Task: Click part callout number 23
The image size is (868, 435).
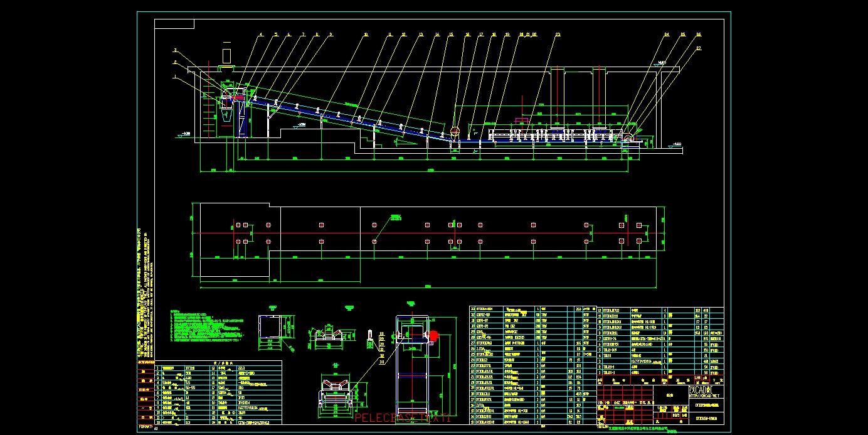Action: tap(558, 35)
